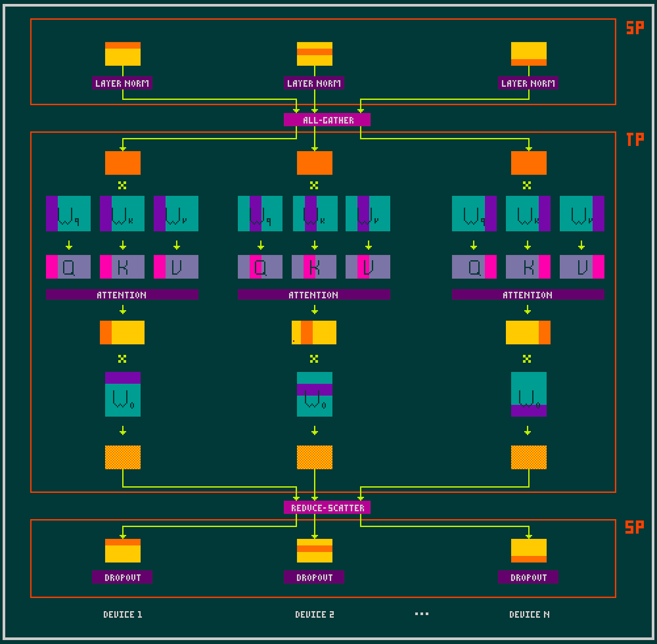The image size is (657, 644).
Task: Click the Device 2 label
Action: coord(314,614)
